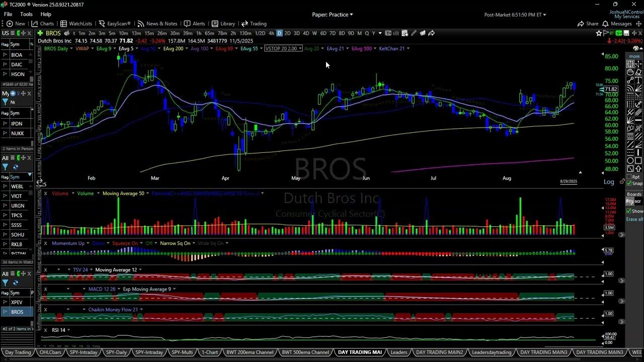Toggle Log scale on price axis
The image size is (644, 362).
[609, 182]
